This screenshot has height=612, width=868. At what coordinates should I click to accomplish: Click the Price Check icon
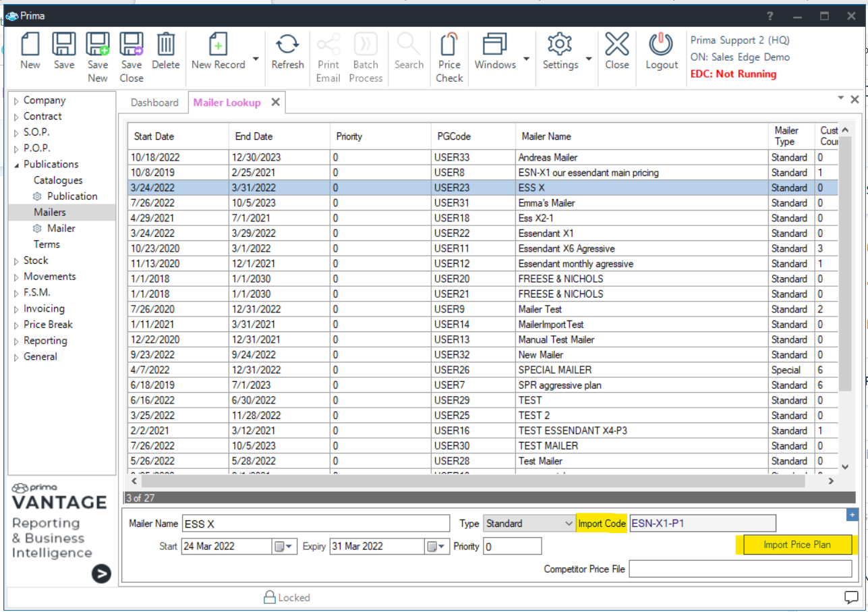[x=449, y=45]
